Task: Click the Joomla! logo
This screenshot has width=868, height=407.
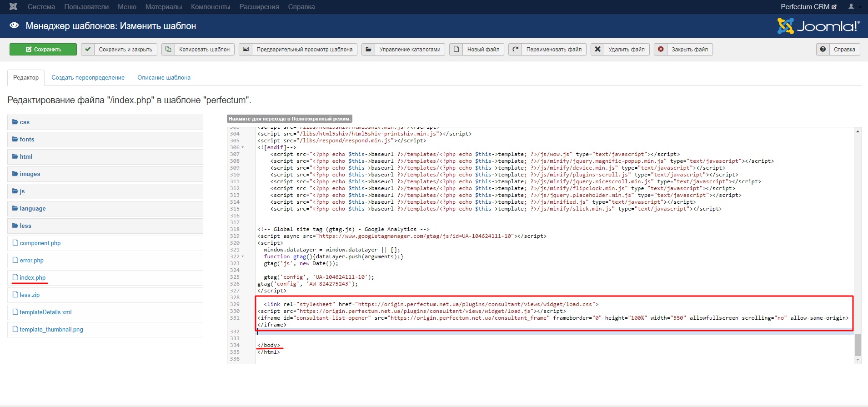Action: pos(818,26)
